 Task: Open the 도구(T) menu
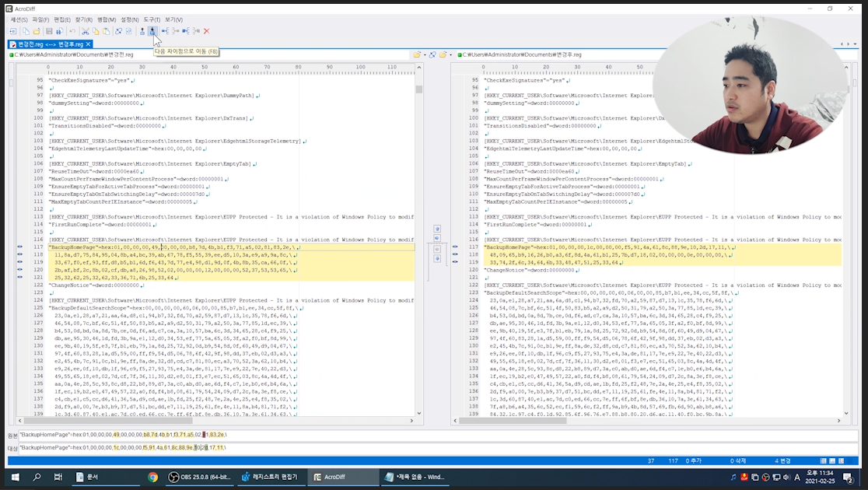[152, 20]
